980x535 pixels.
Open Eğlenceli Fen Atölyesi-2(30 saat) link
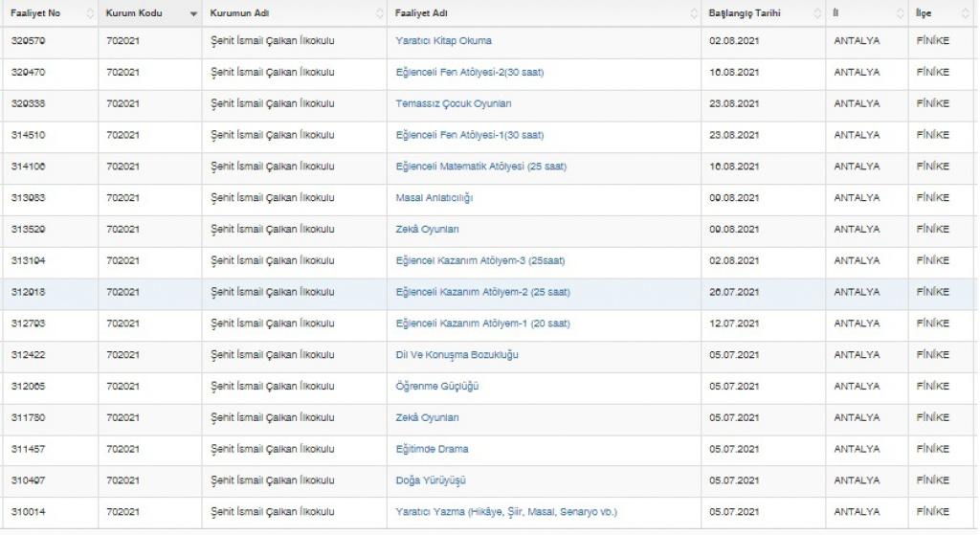pos(469,73)
